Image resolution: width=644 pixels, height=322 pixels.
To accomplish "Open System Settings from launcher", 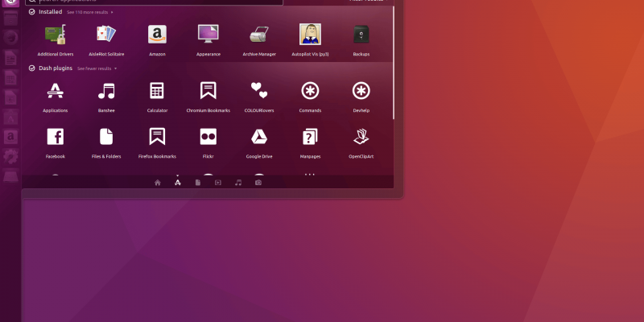I will click(10, 156).
